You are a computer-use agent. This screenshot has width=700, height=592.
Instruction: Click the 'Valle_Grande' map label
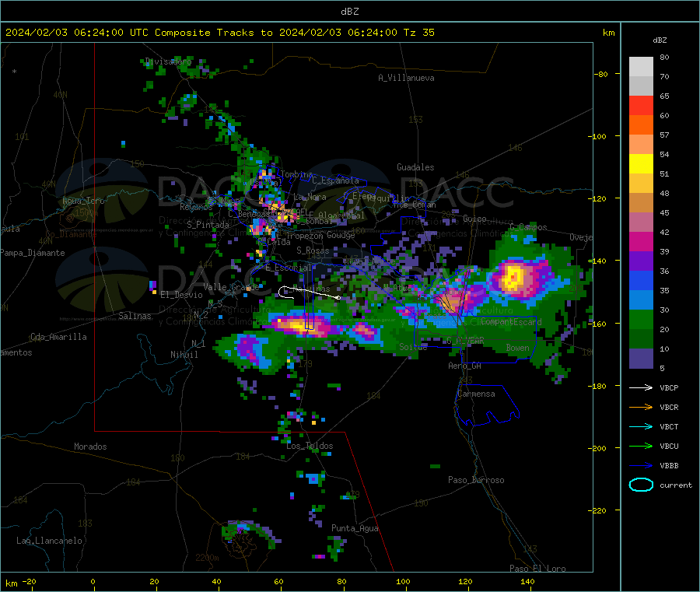[x=231, y=287]
